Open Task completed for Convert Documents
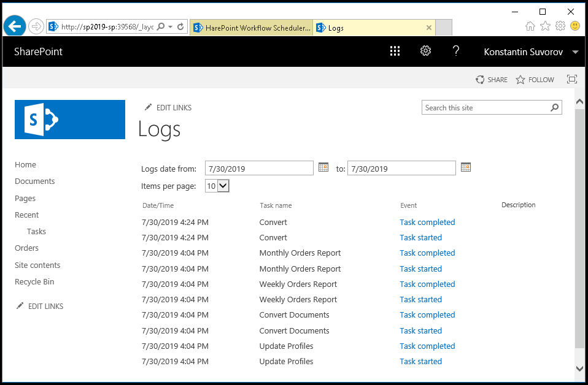The width and height of the screenshot is (588, 385). point(427,314)
